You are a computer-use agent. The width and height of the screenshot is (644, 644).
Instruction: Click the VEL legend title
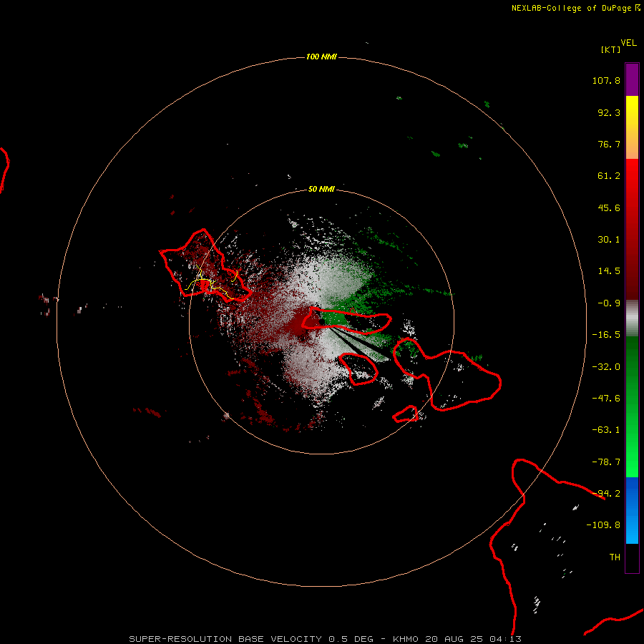628,43
